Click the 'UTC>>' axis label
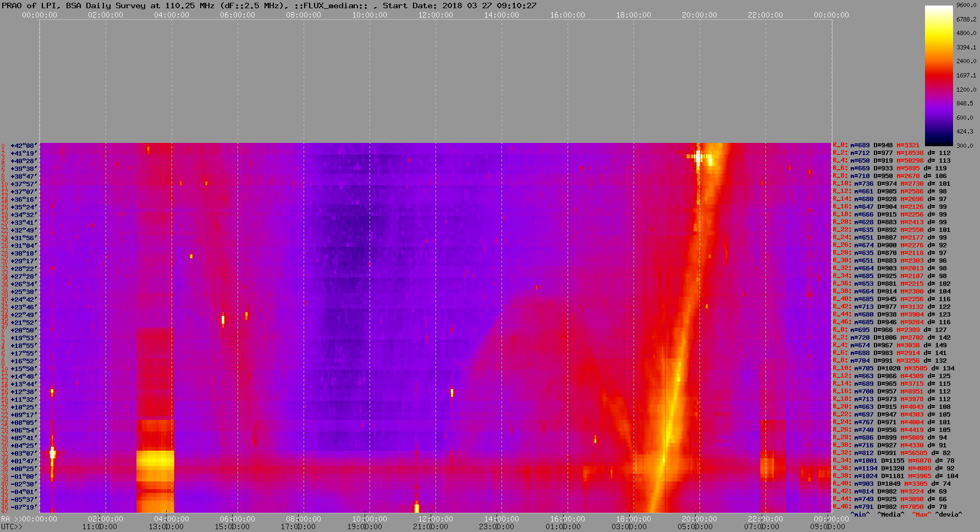Viewport: 980px width, 532px height. [11, 527]
